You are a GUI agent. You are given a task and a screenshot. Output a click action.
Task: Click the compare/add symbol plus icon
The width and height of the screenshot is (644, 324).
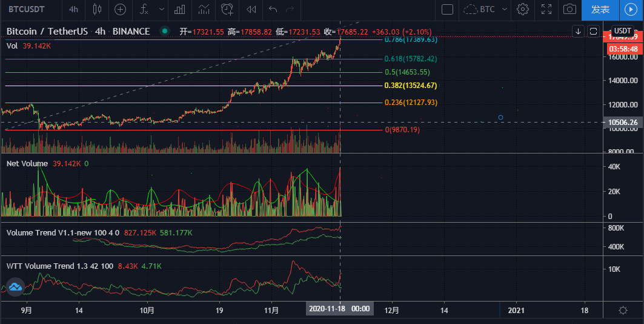click(x=121, y=9)
